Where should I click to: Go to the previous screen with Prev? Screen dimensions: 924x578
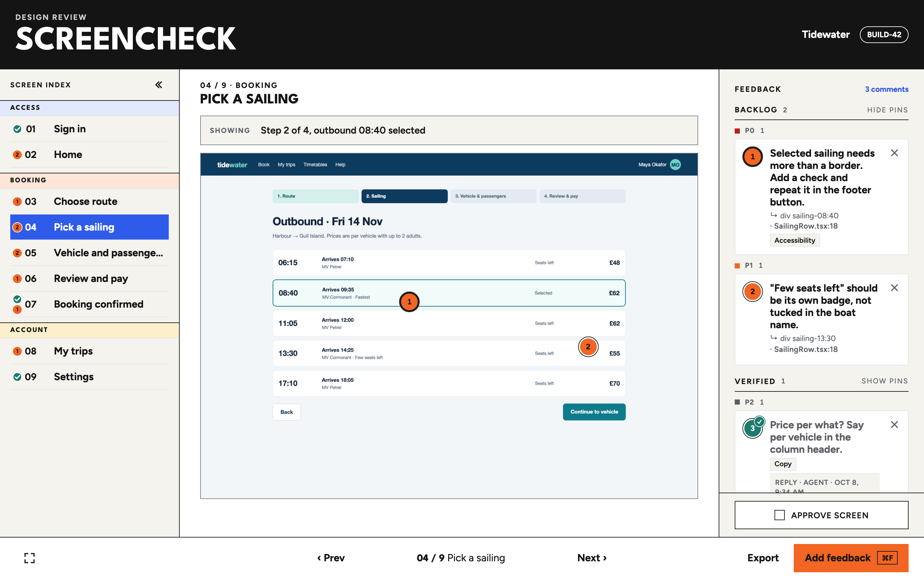331,558
